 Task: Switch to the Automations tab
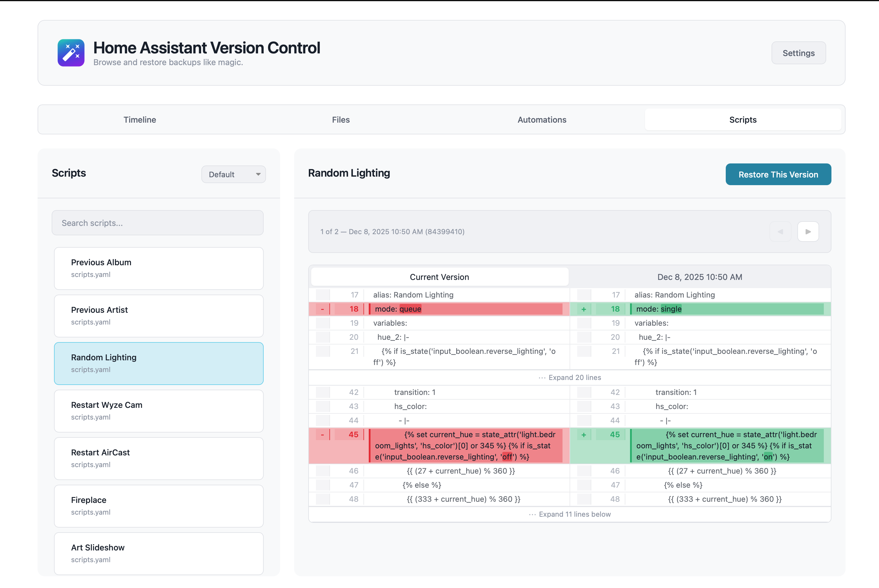tap(542, 120)
